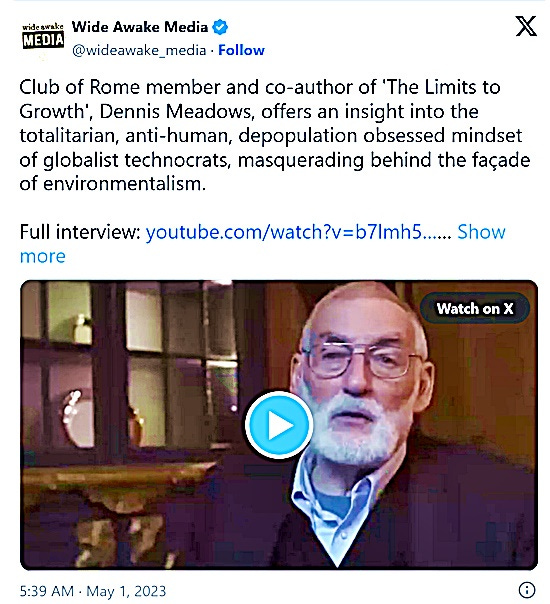Select the "Watch on X" pill button
The image size is (550, 604).
coord(475,309)
